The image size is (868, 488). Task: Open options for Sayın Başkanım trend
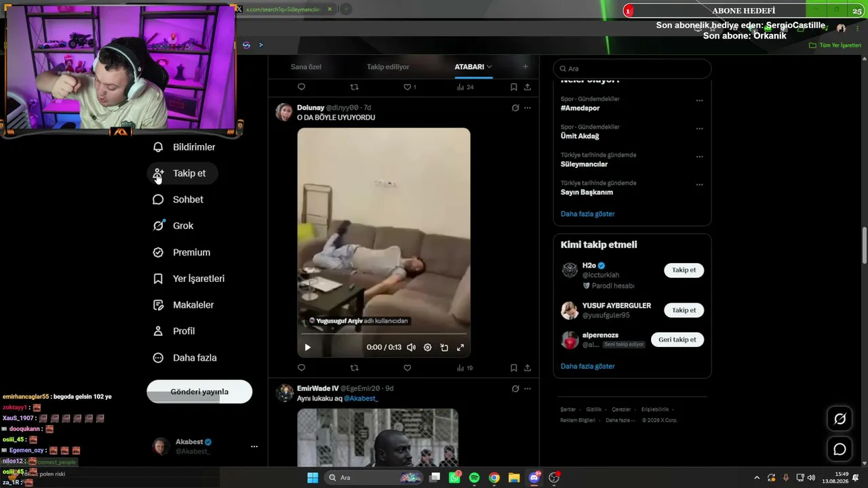point(699,184)
